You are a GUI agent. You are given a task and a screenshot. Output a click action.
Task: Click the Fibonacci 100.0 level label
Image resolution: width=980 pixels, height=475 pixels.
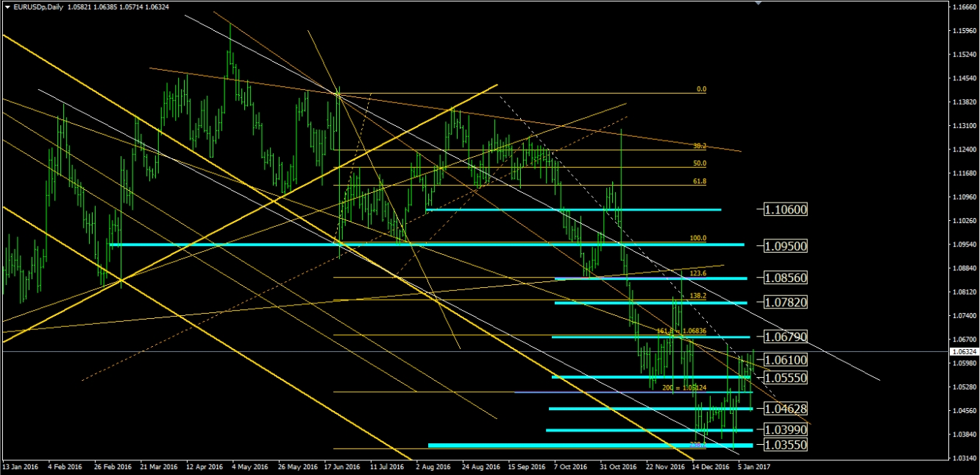[x=698, y=239]
